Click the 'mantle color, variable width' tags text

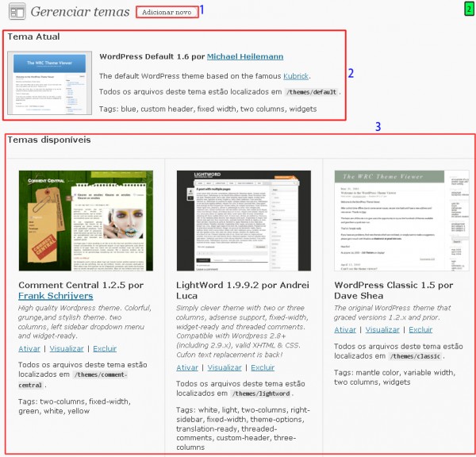tap(394, 377)
